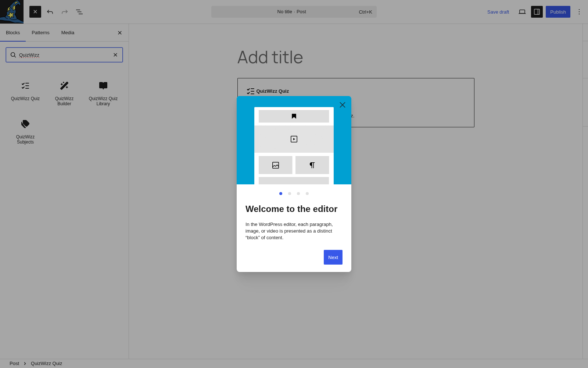Screen dimensions: 588x368
Task: Open the preview device view icon
Action: click(x=522, y=12)
